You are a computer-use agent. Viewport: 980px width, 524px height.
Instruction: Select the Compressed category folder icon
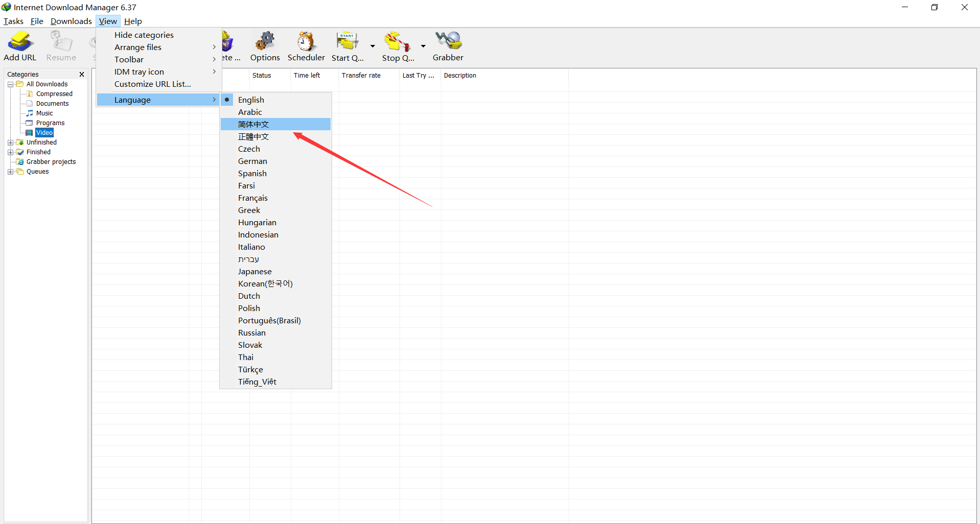(x=30, y=94)
